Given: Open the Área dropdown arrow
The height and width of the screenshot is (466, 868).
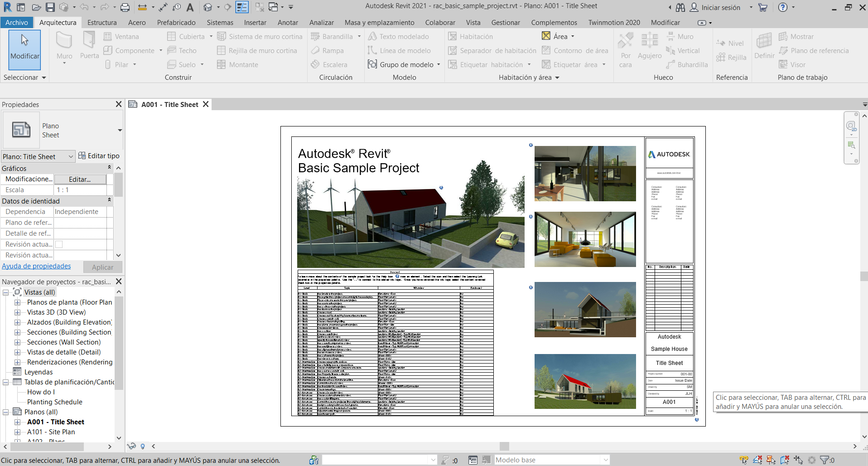Looking at the screenshot, I should [572, 36].
